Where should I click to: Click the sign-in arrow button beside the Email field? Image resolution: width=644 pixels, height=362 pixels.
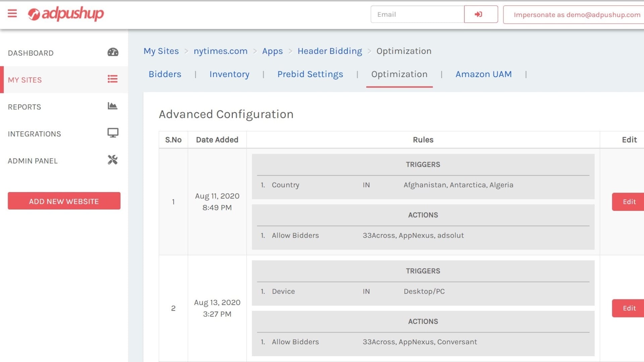click(x=481, y=14)
